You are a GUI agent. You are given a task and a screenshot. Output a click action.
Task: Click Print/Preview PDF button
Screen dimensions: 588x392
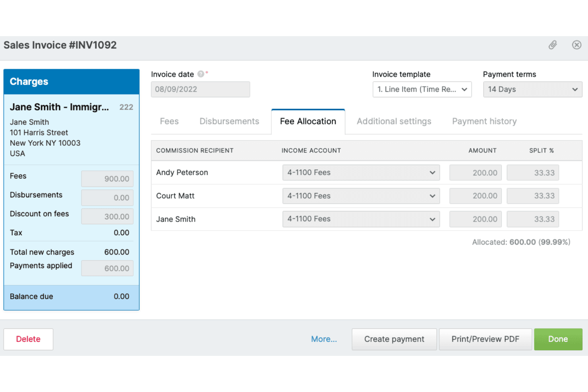[485, 339]
